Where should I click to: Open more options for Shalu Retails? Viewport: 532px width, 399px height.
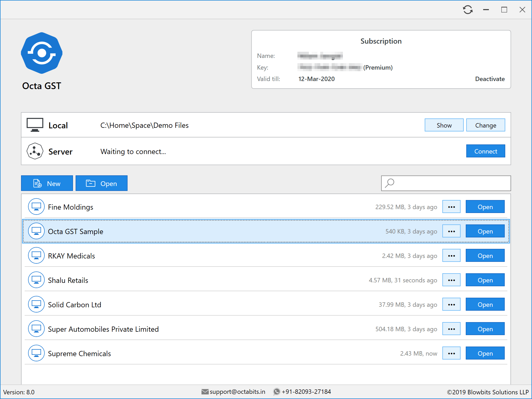point(451,280)
